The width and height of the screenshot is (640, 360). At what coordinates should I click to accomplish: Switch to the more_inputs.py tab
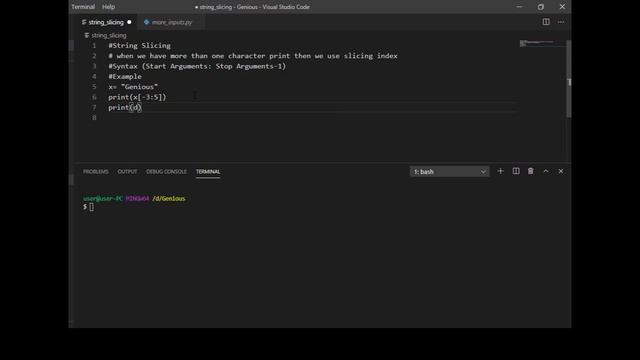point(171,22)
